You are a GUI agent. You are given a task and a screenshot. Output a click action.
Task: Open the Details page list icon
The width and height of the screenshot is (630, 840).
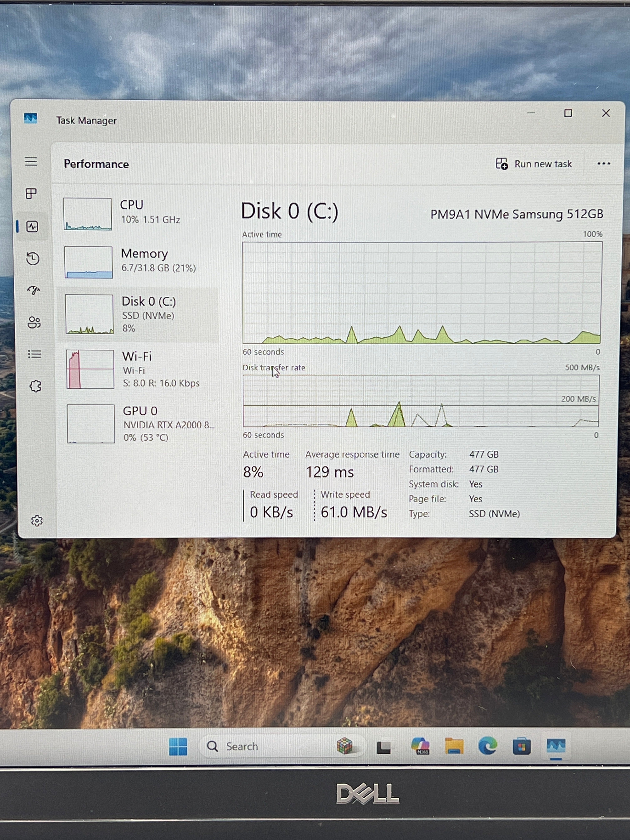pyautogui.click(x=35, y=354)
